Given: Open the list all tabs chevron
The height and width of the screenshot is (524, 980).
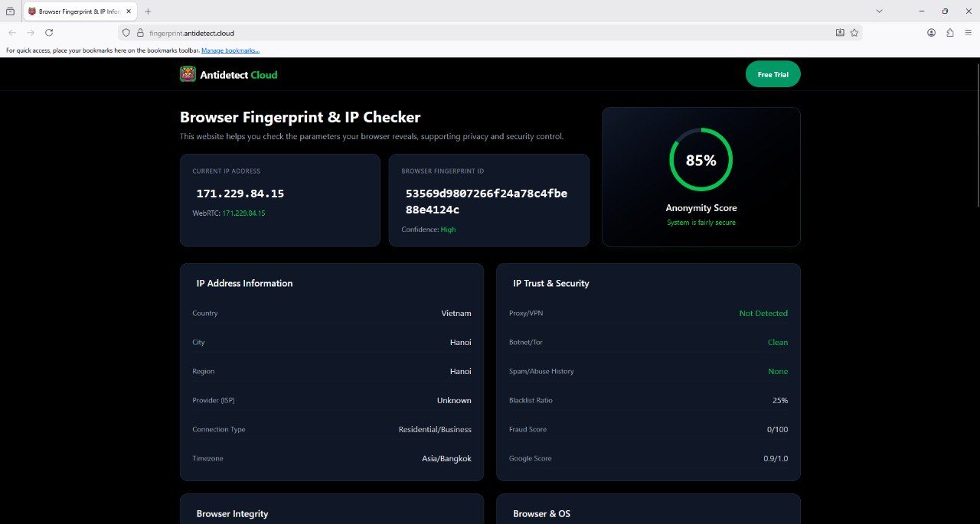Looking at the screenshot, I should point(879,11).
